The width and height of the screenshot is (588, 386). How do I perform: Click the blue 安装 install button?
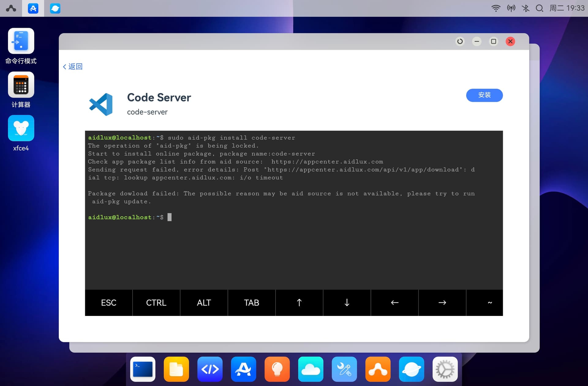[x=484, y=95]
